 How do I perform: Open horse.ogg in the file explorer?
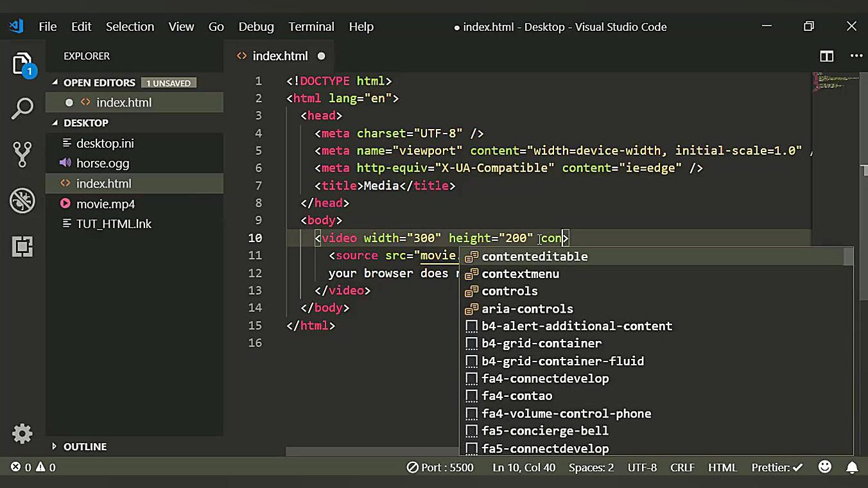(x=135, y=163)
